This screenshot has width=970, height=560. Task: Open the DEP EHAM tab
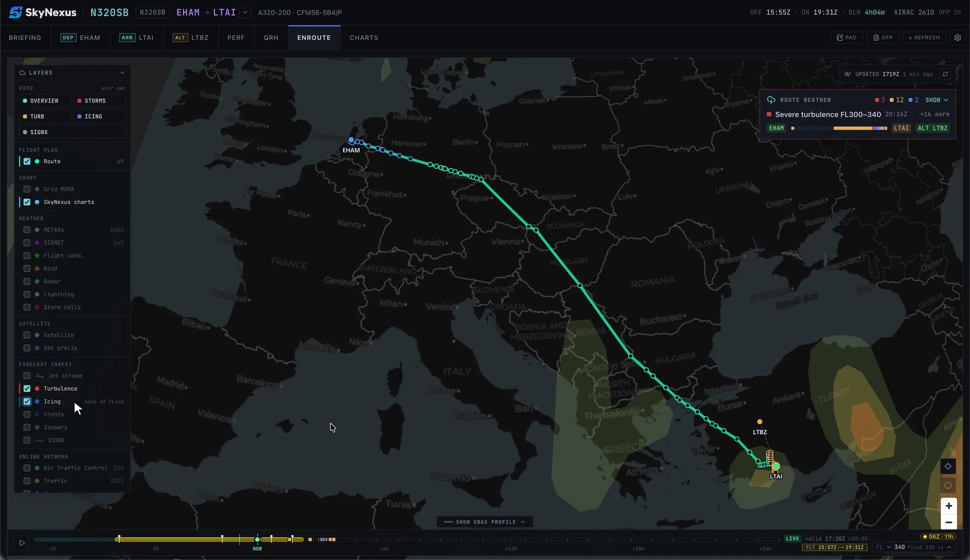click(x=80, y=37)
